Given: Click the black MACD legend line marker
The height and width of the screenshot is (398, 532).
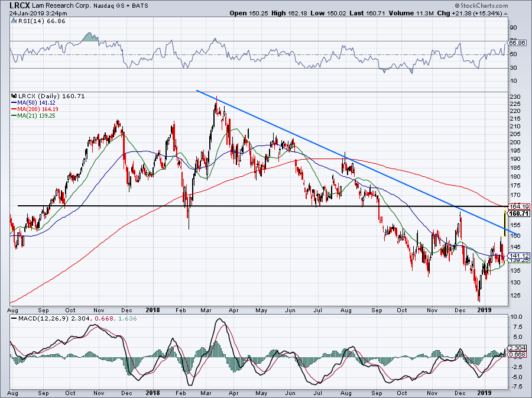Looking at the screenshot, I should pos(14,319).
